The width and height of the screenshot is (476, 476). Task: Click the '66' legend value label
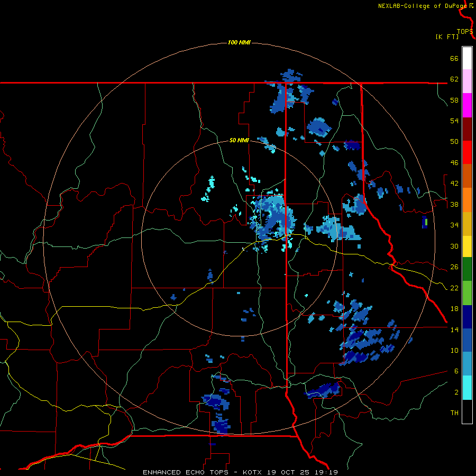(454, 58)
